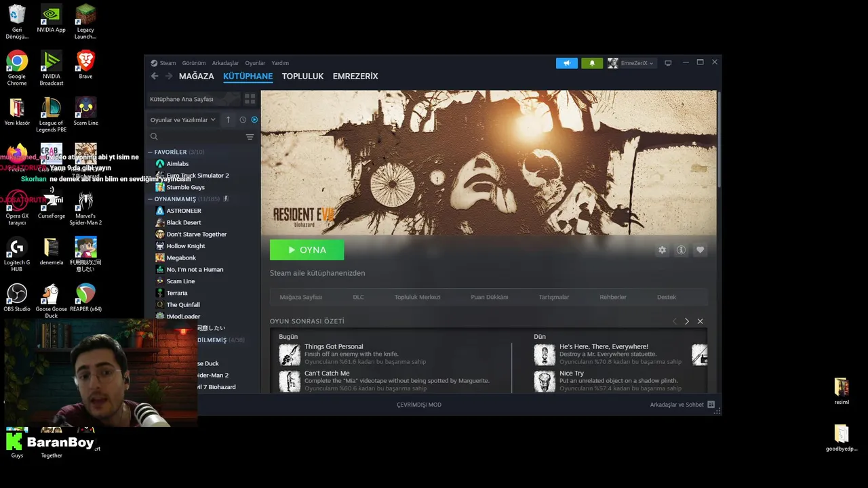Open Steam notifications bell
This screenshot has width=868, height=488.
(x=592, y=63)
